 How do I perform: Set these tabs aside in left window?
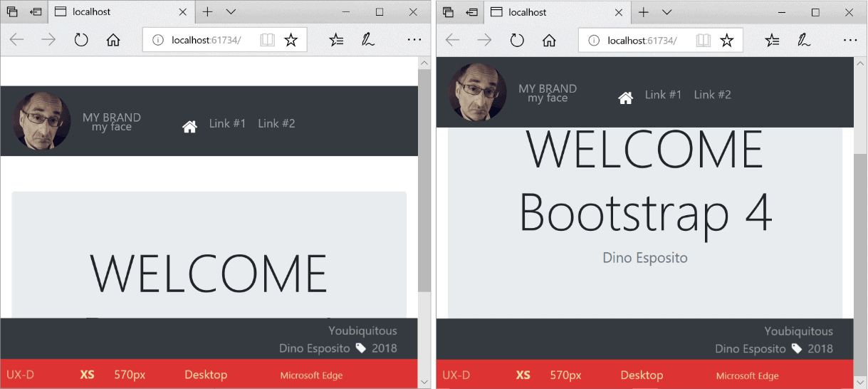point(36,12)
